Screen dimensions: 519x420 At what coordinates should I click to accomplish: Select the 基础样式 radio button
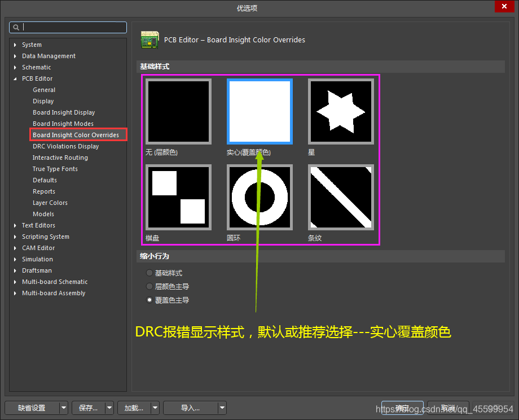[149, 273]
